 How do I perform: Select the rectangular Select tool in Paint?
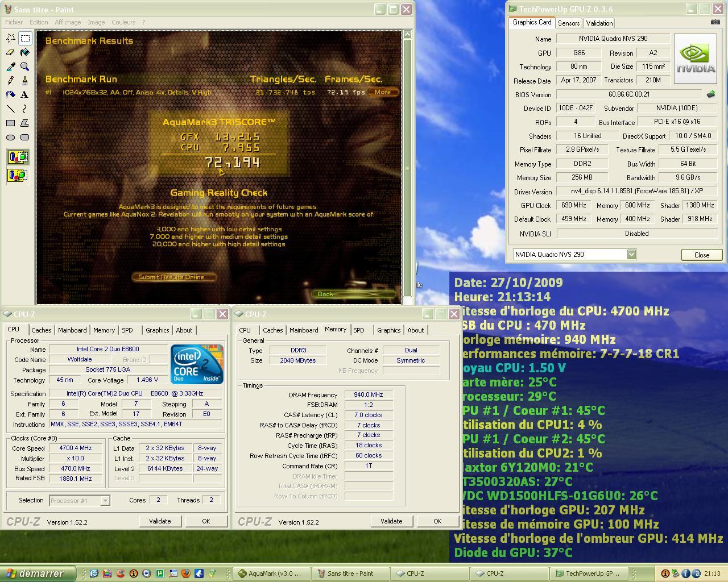[x=25, y=39]
